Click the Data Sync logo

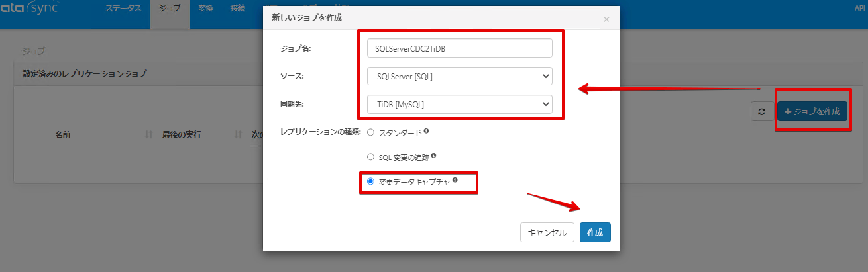pyautogui.click(x=30, y=8)
